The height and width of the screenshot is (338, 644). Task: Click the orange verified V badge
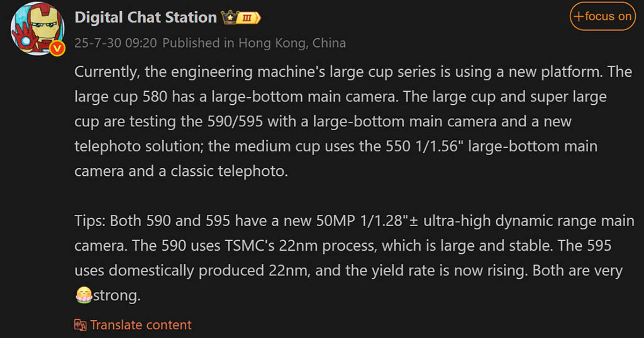57,48
